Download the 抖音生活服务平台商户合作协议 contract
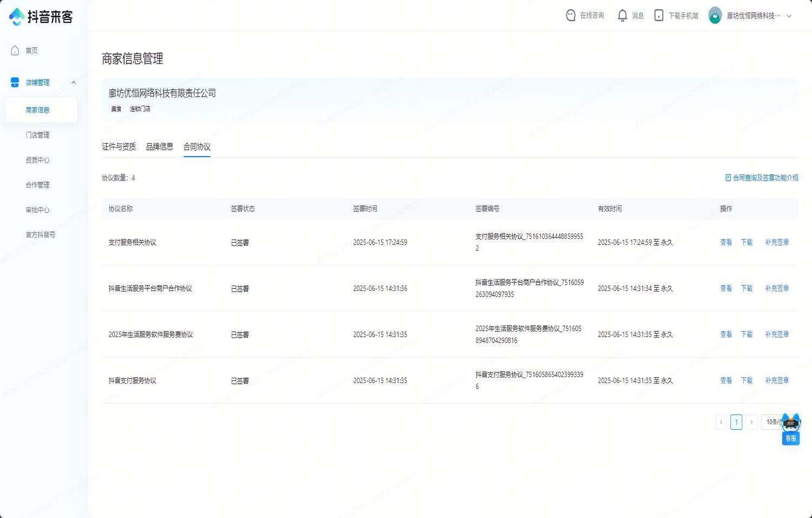This screenshot has width=812, height=518. (746, 288)
